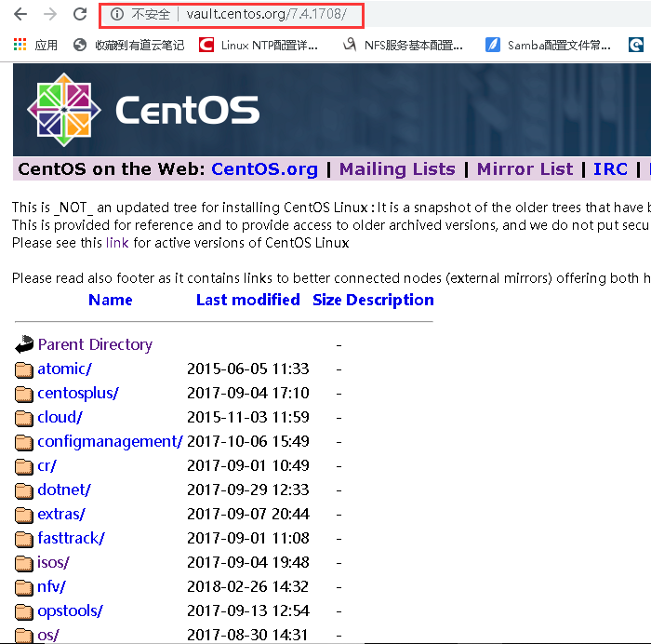Reload the page with the refresh icon
The image size is (651, 644).
pyautogui.click(x=80, y=14)
